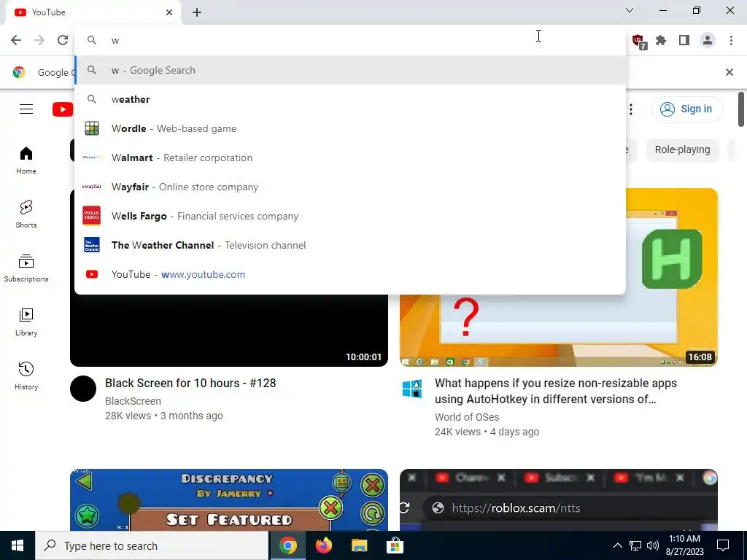The image size is (747, 560).
Task: Click the Sign in button
Action: [687, 109]
